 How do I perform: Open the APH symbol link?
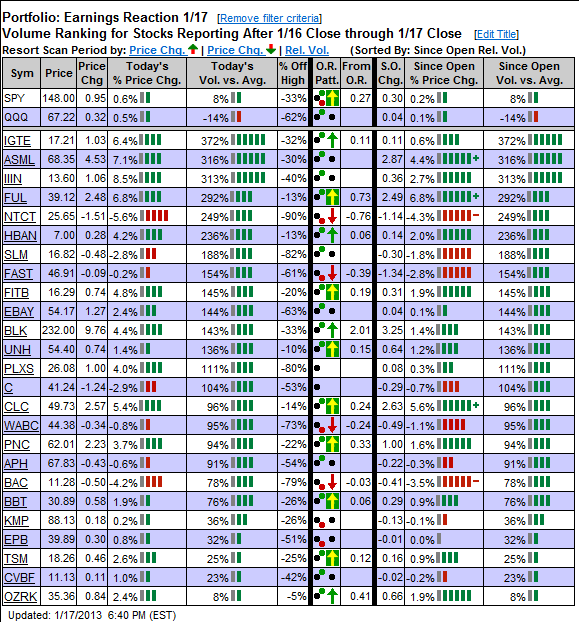pyautogui.click(x=16, y=464)
